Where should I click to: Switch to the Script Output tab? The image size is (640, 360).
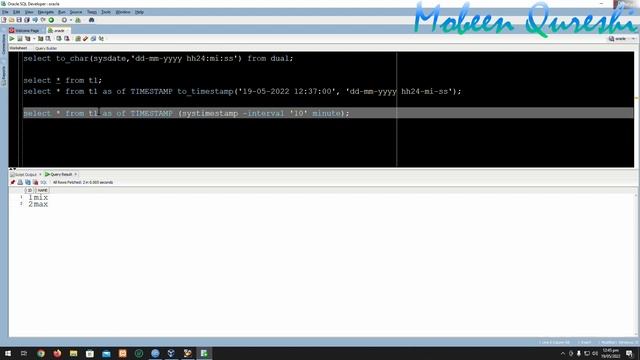click(x=24, y=174)
